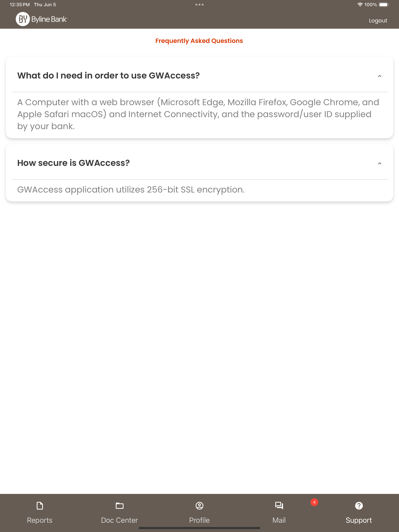Screen dimensions: 399x532
Task: Tap the Frequently Asked Questions heading
Action: tap(199, 41)
